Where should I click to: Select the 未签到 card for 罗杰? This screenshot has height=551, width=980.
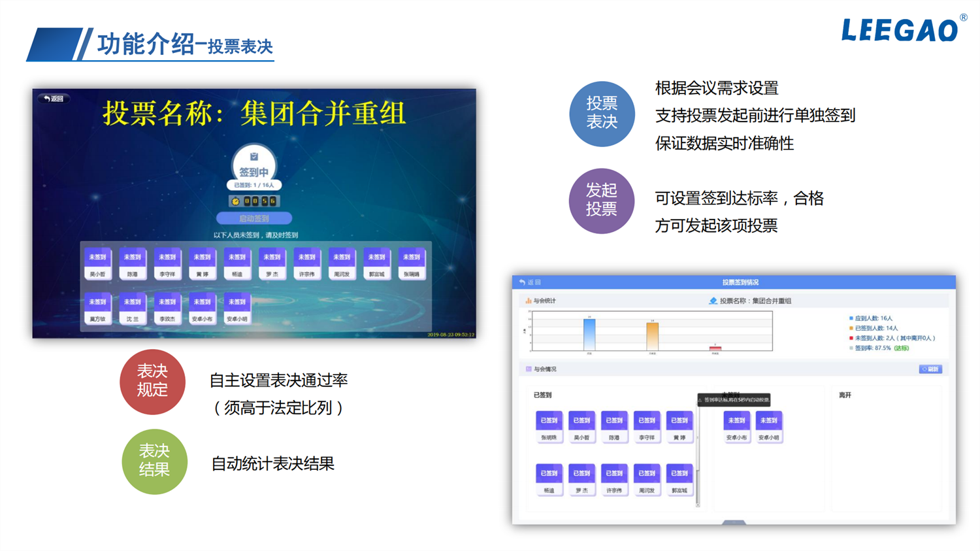(272, 263)
